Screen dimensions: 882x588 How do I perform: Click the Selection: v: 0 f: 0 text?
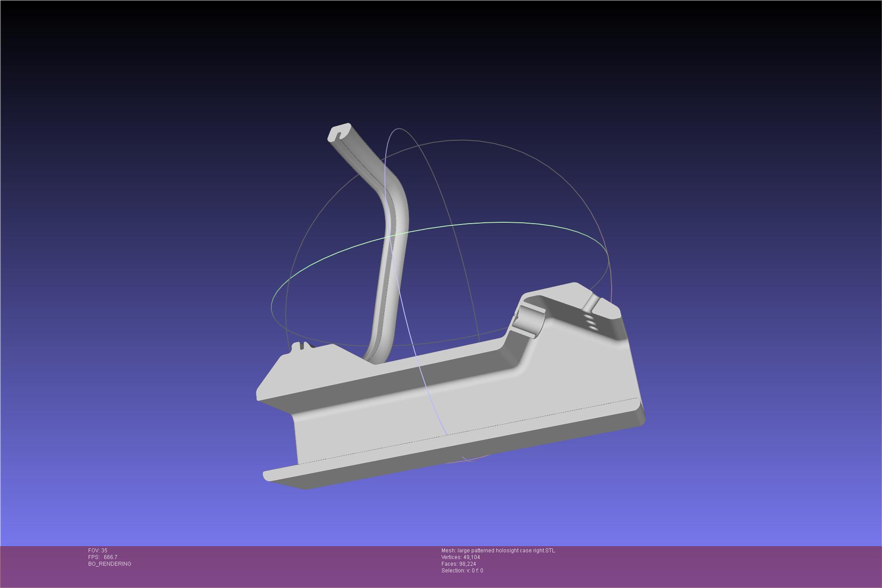point(462,571)
